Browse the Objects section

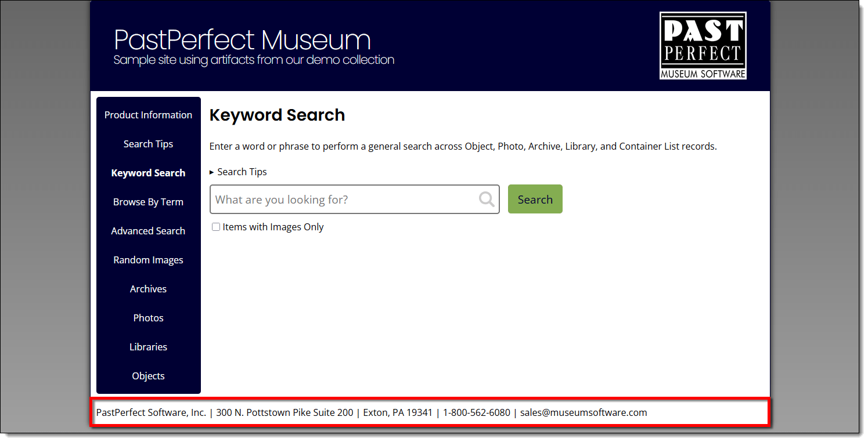pos(148,376)
